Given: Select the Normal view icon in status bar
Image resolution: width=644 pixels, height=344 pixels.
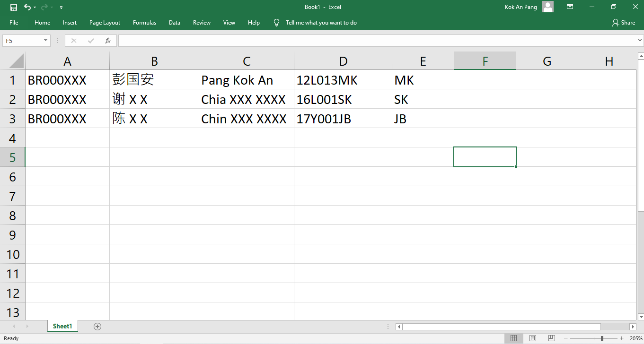Looking at the screenshot, I should [x=513, y=338].
